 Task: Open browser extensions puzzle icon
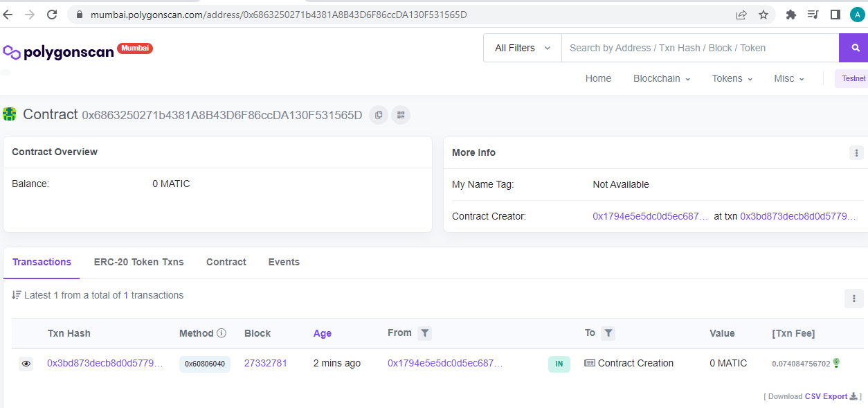[x=791, y=14]
